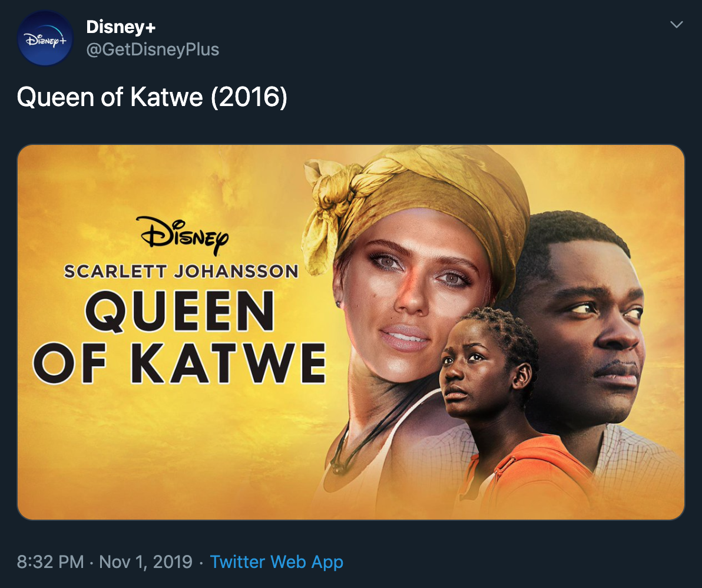
Task: Click the "Queen of Katwe" tweet text
Action: 110,97
